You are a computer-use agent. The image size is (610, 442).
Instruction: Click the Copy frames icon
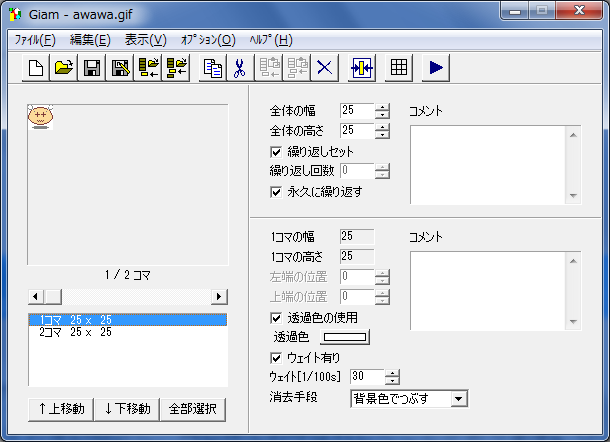pos(212,67)
